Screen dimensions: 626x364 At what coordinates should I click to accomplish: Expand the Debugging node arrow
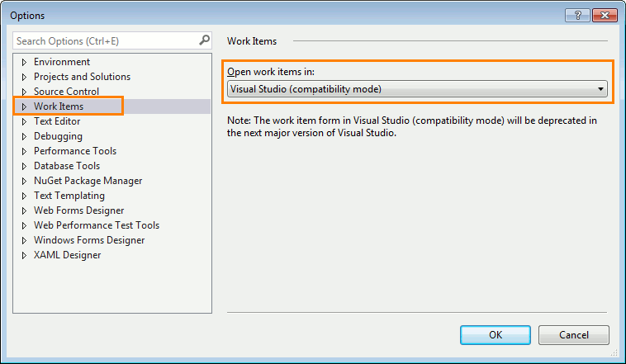tap(25, 136)
